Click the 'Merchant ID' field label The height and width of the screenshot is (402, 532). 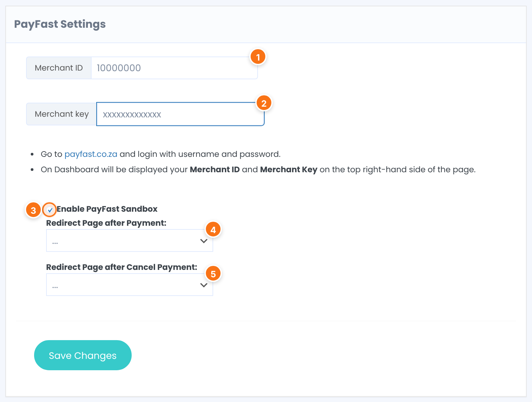coord(59,68)
